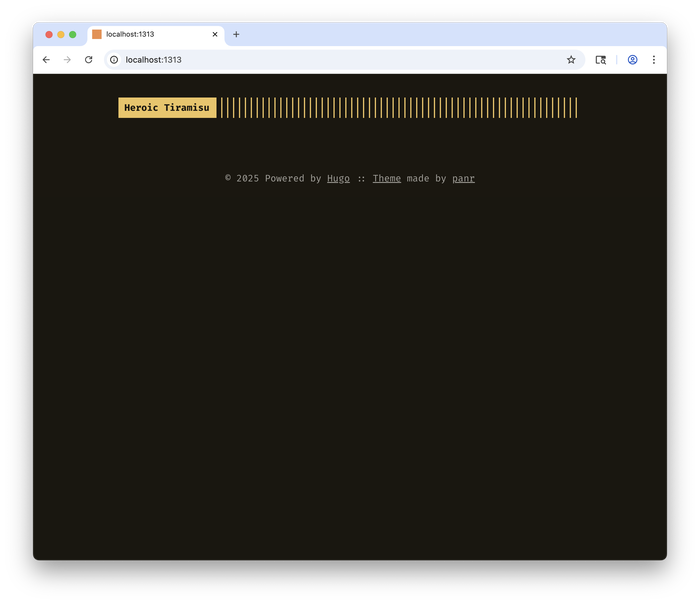
Task: Open the Theme link in footer
Action: coord(387,179)
